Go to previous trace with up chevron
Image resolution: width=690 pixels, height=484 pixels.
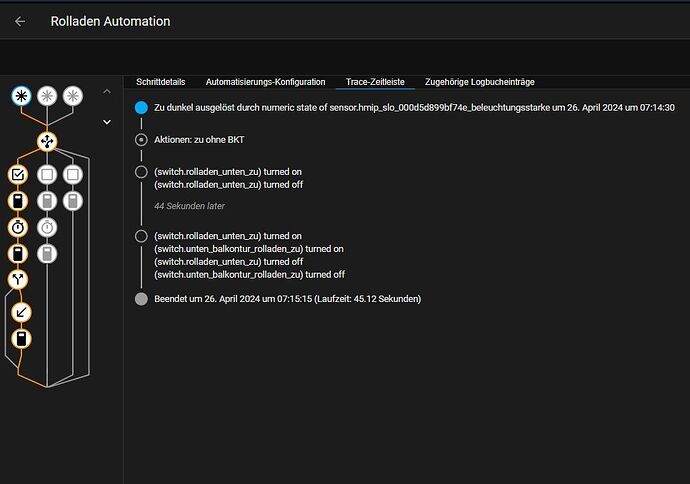pos(107,92)
